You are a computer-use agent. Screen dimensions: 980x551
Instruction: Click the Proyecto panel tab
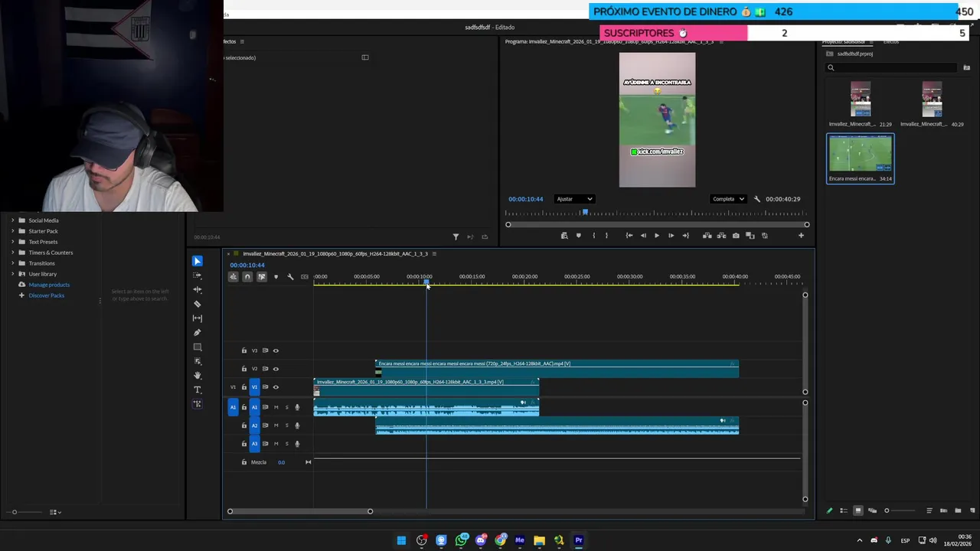coord(843,41)
